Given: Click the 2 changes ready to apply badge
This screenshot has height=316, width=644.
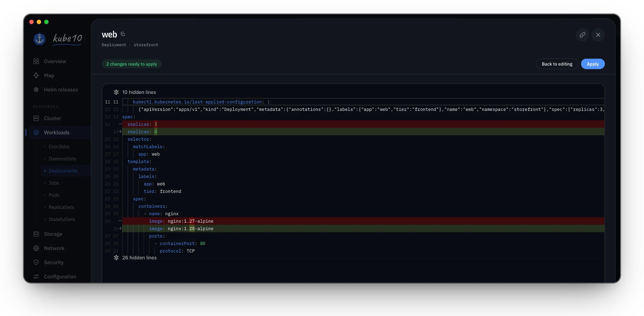Looking at the screenshot, I should [131, 64].
